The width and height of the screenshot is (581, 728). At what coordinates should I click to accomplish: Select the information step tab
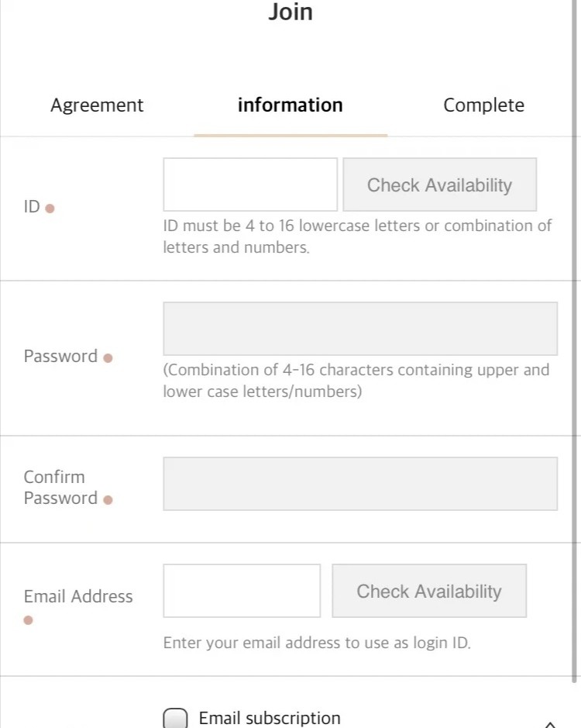pyautogui.click(x=290, y=105)
